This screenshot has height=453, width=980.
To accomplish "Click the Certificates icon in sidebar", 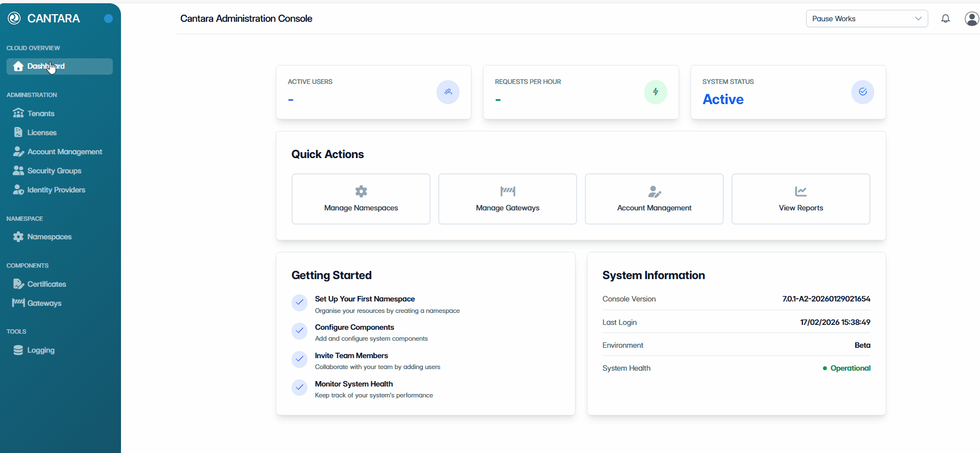I will click(19, 284).
